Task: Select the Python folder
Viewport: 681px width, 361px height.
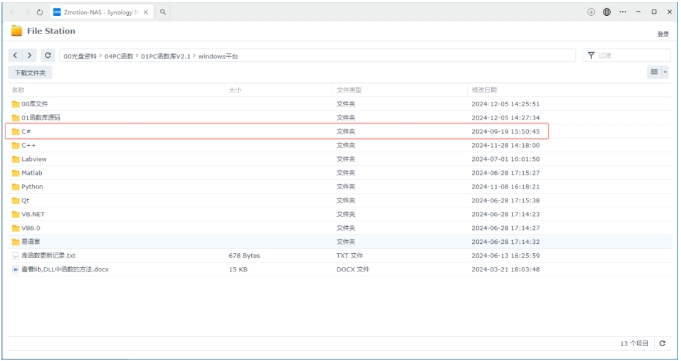Action: coord(32,187)
